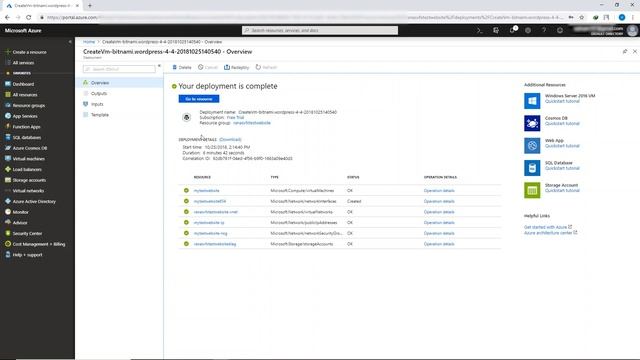The image size is (640, 360).
Task: Open the Cosmos DB quickstart tile
Action: point(551,123)
